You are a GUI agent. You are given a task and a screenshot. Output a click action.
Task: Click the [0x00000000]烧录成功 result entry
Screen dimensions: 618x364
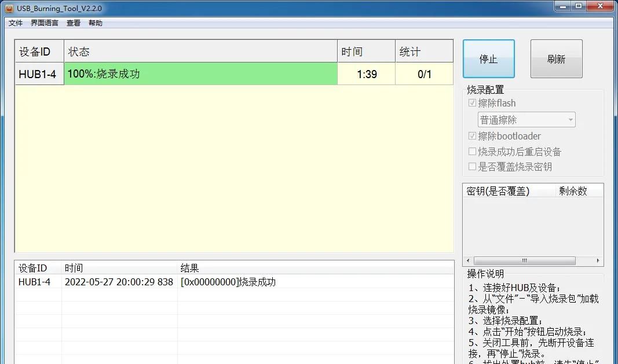coord(228,282)
